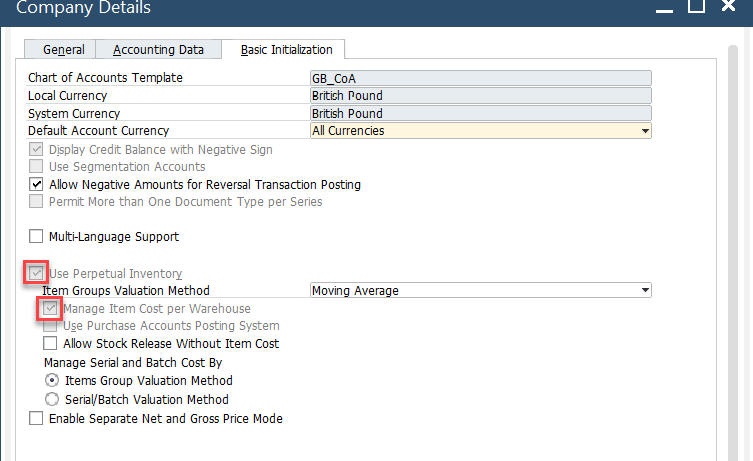Click the Local Currency field
753x461 pixels.
pyautogui.click(x=481, y=96)
